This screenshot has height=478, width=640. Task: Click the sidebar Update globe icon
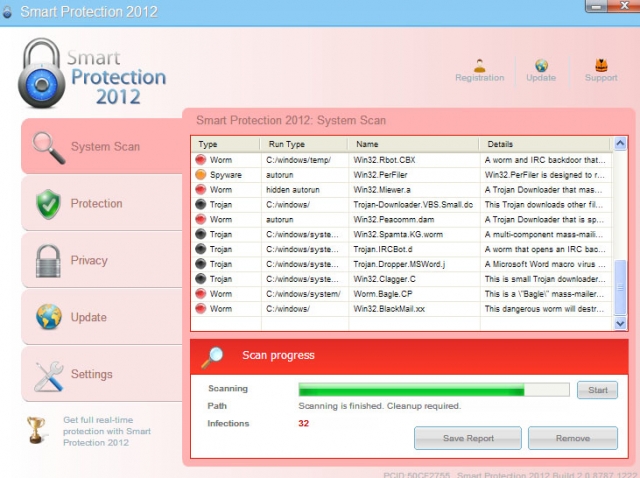point(49,317)
